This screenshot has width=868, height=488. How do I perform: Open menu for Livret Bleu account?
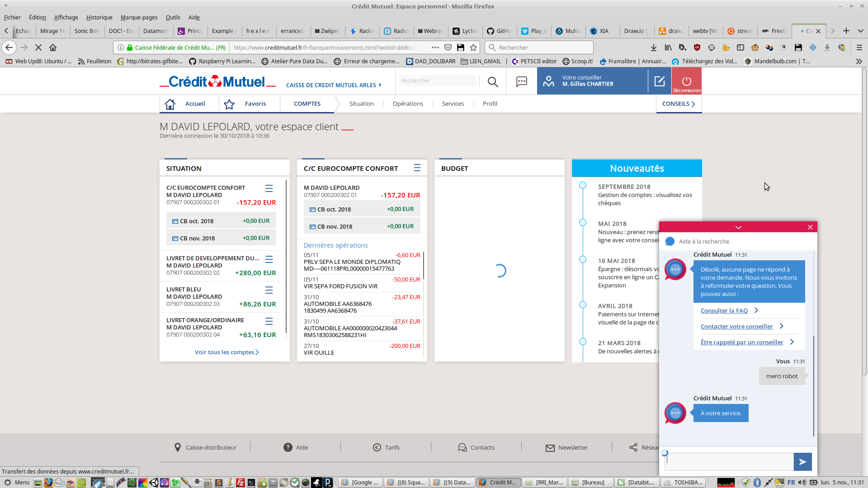pos(269,290)
